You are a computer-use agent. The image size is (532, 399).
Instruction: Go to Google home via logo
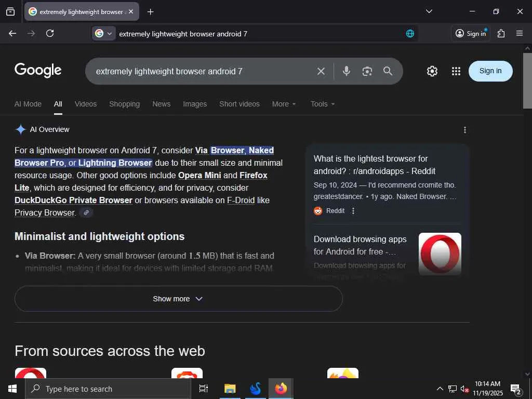(x=38, y=70)
